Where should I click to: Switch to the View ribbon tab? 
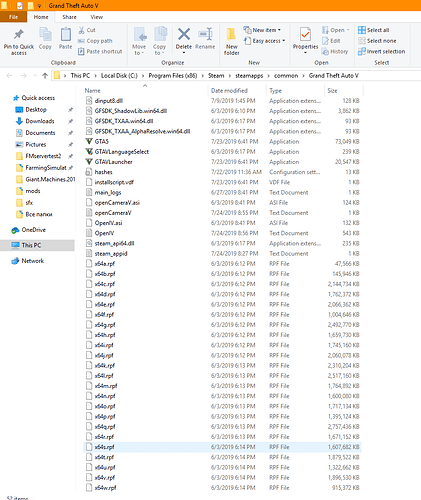tap(96, 17)
